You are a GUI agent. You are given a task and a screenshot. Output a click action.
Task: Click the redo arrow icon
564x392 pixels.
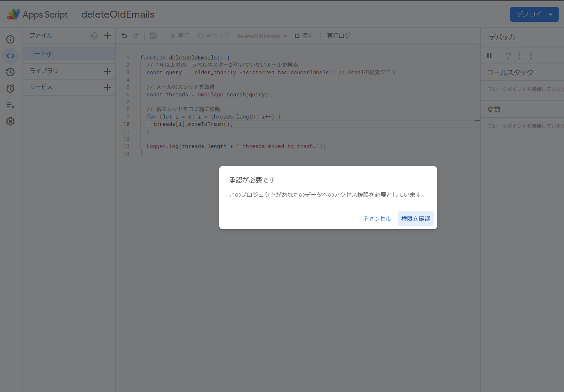tap(136, 36)
